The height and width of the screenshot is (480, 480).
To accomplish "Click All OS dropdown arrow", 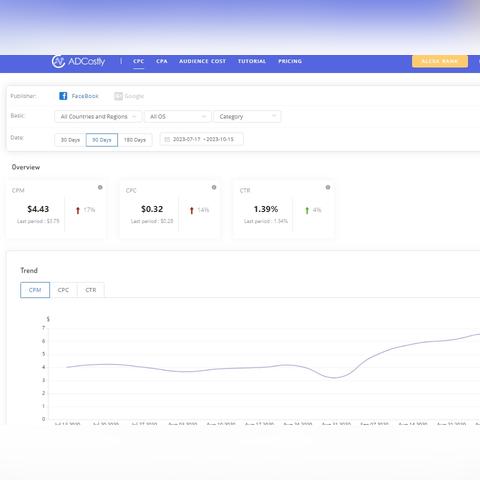I will [x=204, y=116].
